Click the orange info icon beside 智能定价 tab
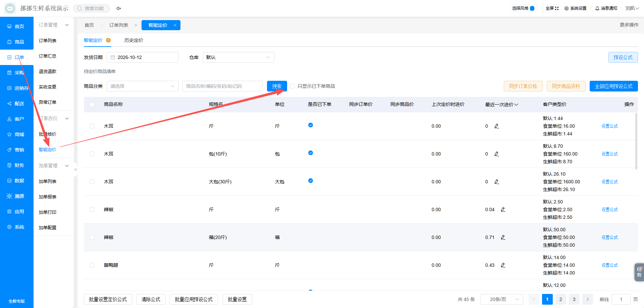 coord(108,40)
